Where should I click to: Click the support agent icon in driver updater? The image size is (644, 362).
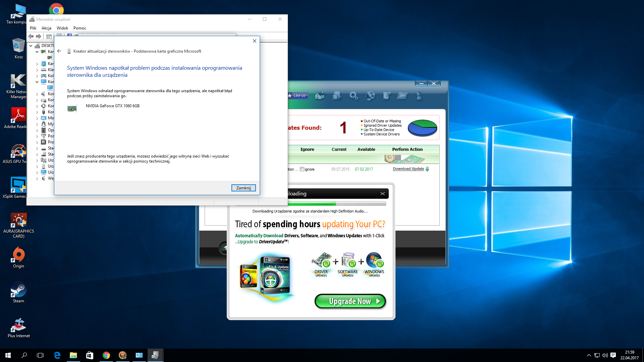click(419, 96)
